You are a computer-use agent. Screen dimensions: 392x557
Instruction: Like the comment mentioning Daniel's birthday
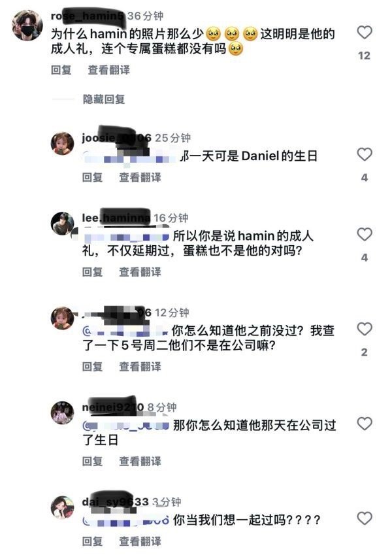click(x=365, y=154)
